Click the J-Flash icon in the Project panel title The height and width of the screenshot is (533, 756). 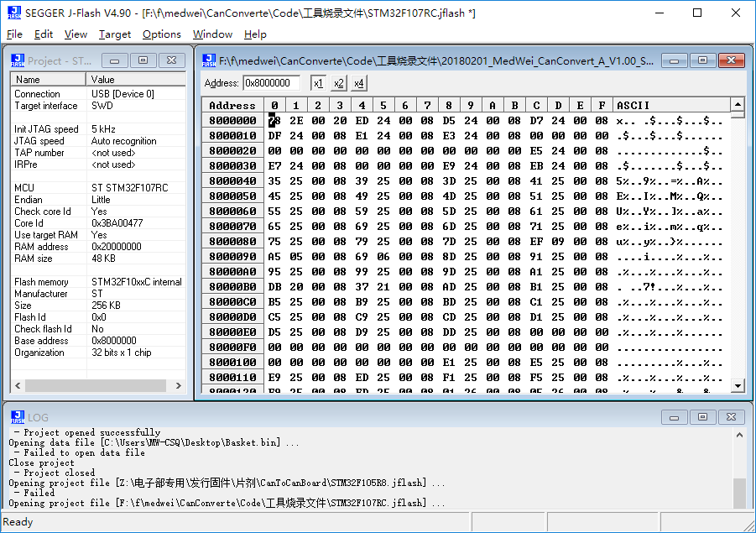tap(16, 60)
